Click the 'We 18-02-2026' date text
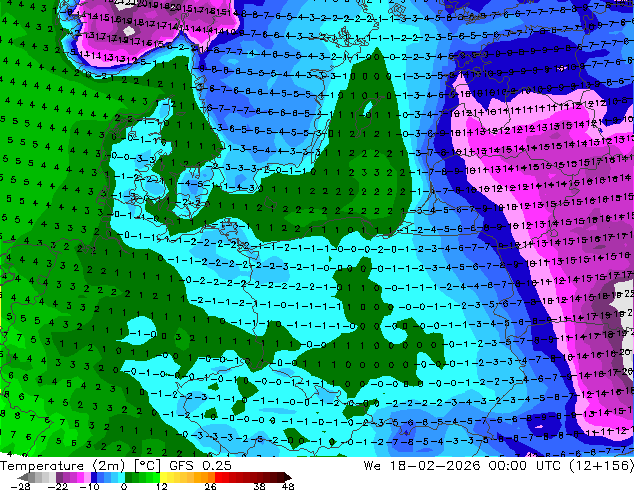The width and height of the screenshot is (634, 490). tap(422, 466)
